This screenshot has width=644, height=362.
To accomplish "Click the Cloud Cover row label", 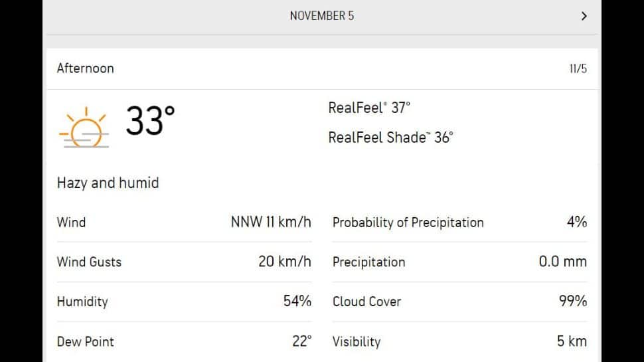I will click(366, 301).
